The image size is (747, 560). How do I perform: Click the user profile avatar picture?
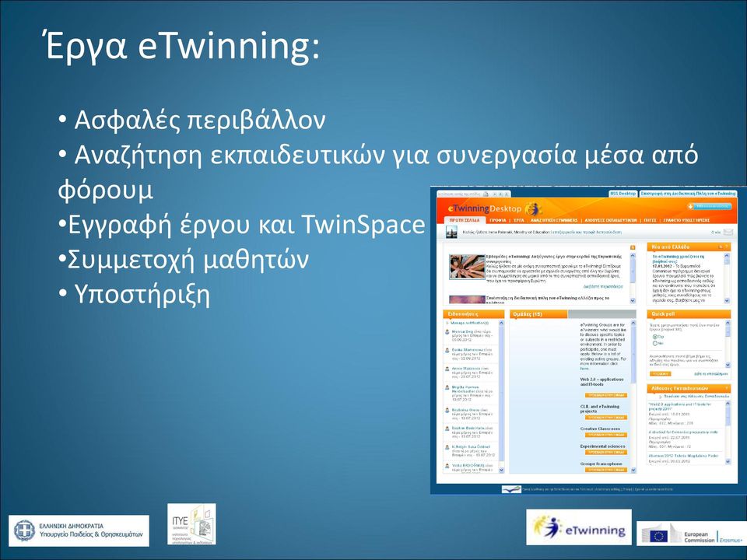[451, 233]
